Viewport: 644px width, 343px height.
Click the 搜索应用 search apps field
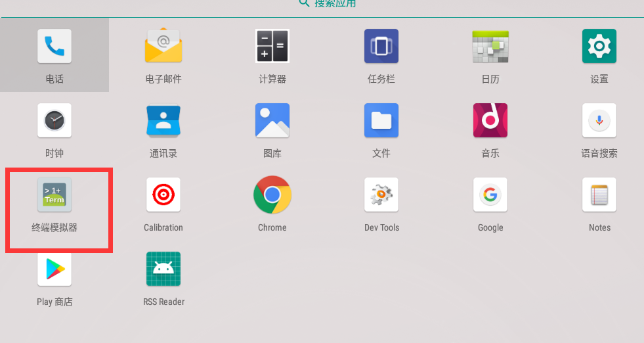[x=328, y=4]
